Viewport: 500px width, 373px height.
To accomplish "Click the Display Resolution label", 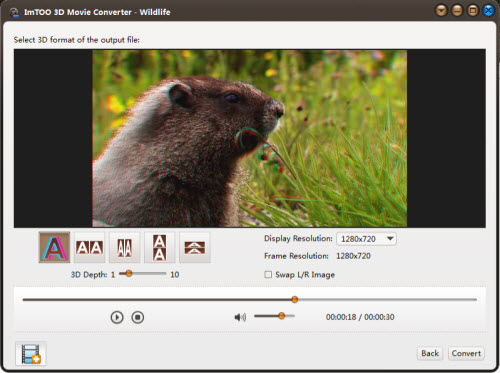I will (x=298, y=239).
